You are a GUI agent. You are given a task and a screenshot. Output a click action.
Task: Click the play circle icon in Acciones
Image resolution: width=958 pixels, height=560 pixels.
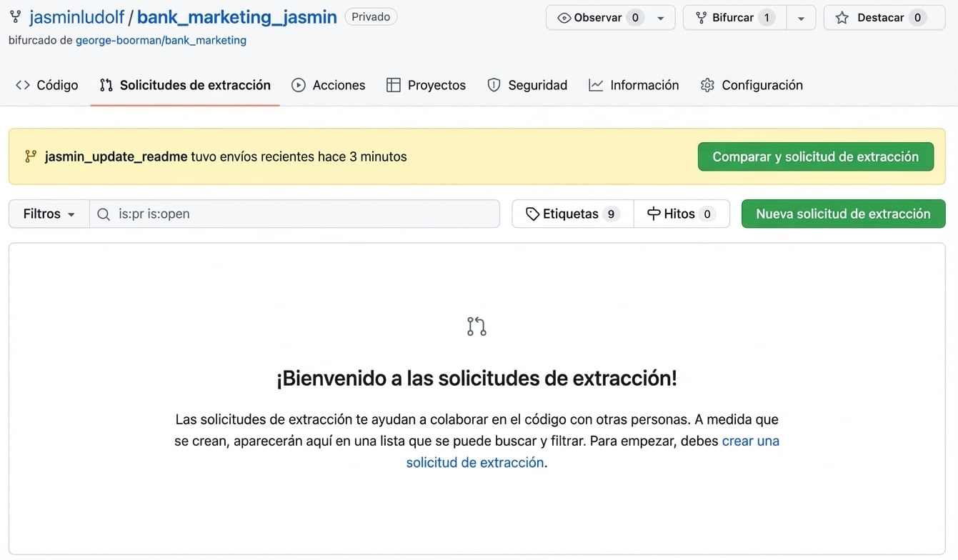pyautogui.click(x=299, y=85)
